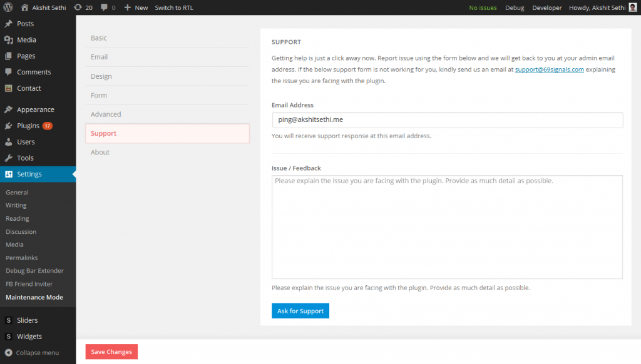Click the Tools wrench icon

9,158
